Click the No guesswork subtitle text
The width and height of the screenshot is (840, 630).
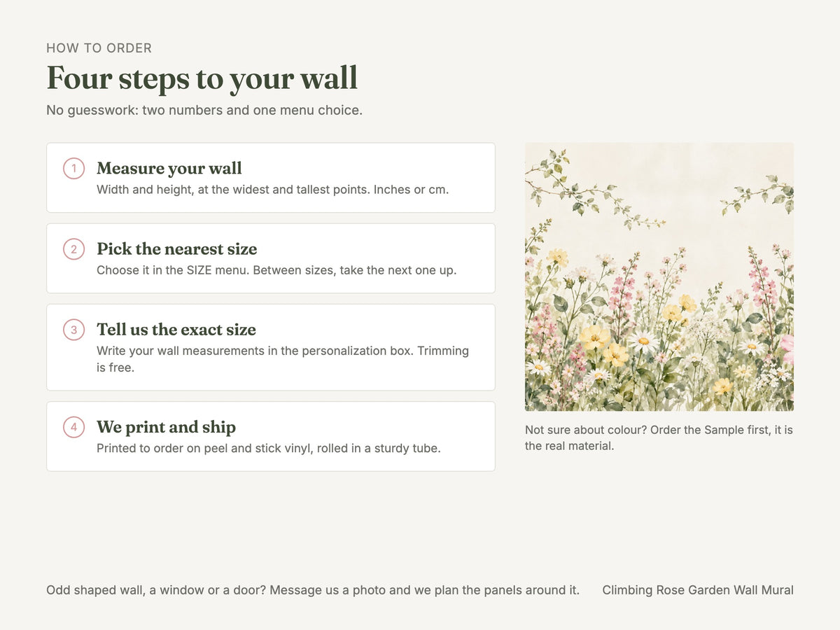[x=204, y=110]
